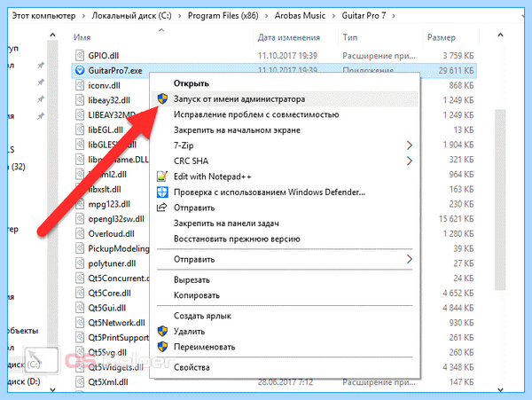Screen dimensions: 532x400
Task: Select Проверка с использованием Windows Defender
Action: [270, 192]
